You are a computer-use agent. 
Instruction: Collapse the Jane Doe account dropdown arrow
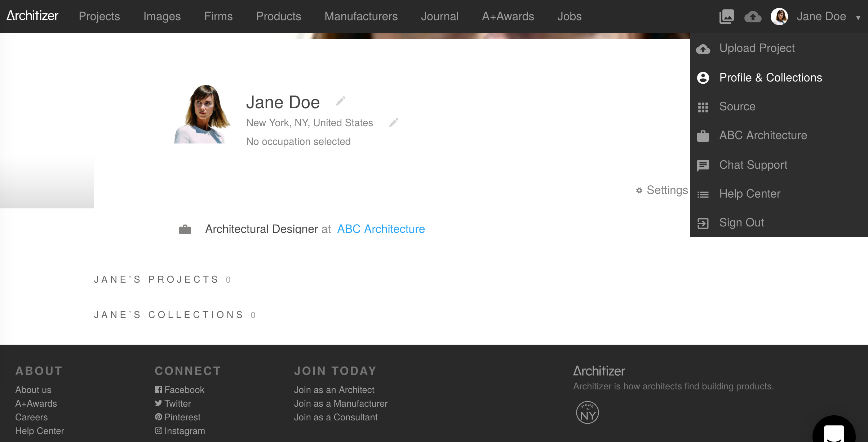[858, 18]
